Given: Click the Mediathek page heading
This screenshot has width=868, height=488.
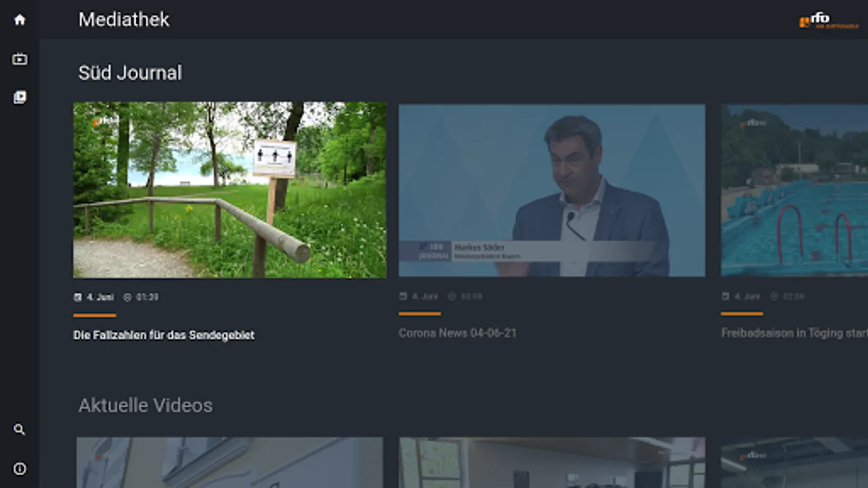Looking at the screenshot, I should (x=124, y=20).
